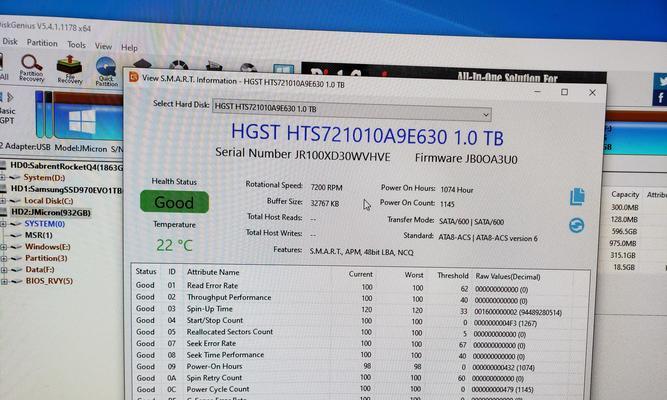Expand the Windows(E:) partition node

pos(3,247)
